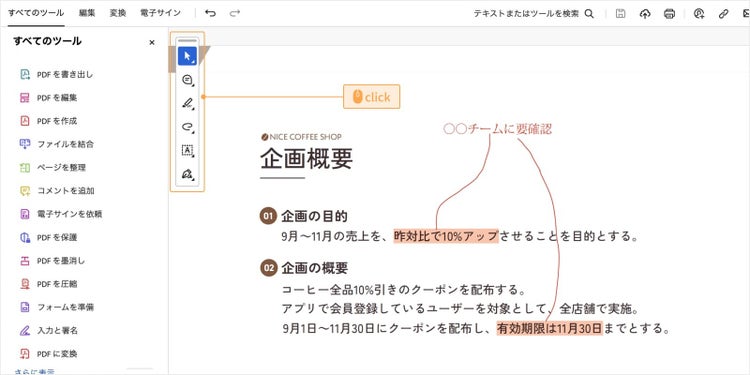Open the 電子サイン tab
The width and height of the screenshot is (750, 375).
161,13
